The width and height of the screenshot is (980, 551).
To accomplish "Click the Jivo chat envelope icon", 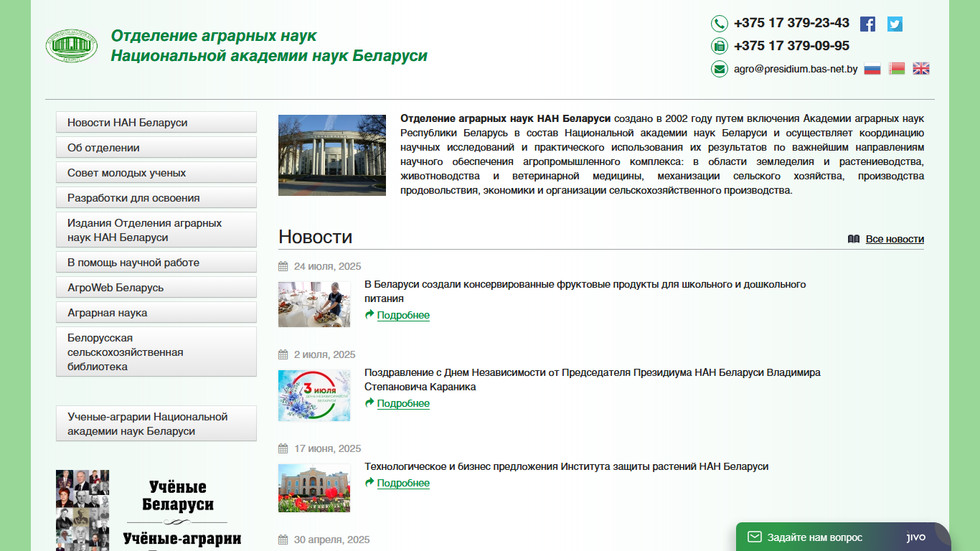I will tap(754, 537).
